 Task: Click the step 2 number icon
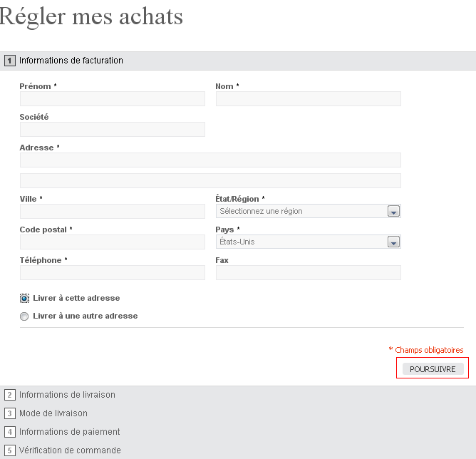[x=10, y=395]
